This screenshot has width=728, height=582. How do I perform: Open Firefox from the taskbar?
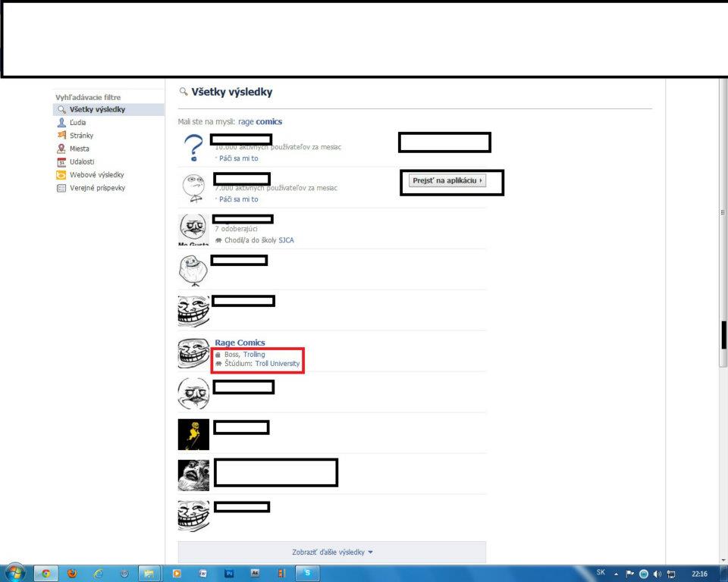72,574
